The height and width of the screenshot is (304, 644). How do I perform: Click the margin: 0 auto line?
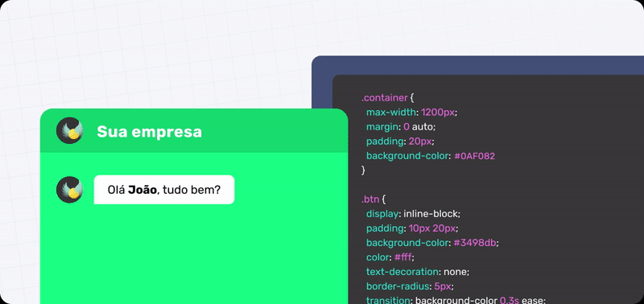400,127
